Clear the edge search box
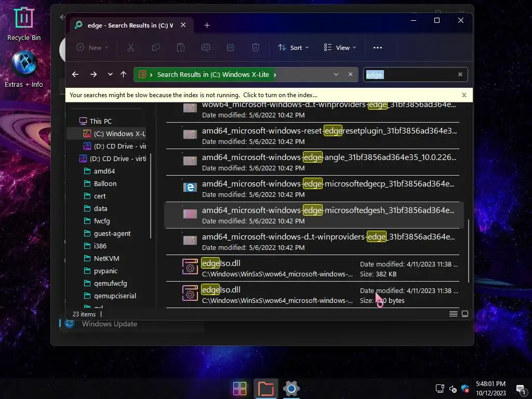 [x=460, y=74]
